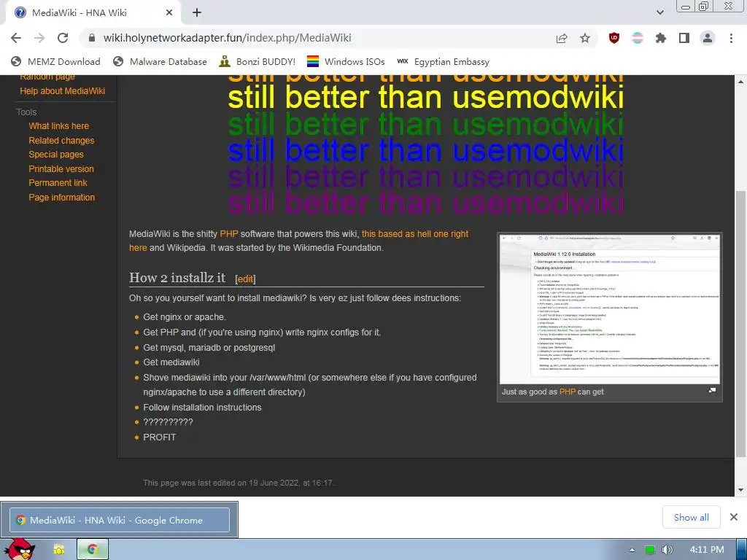Image resolution: width=747 pixels, height=560 pixels.
Task: Open the Egyptian Embassy bookmark
Action: (x=443, y=61)
